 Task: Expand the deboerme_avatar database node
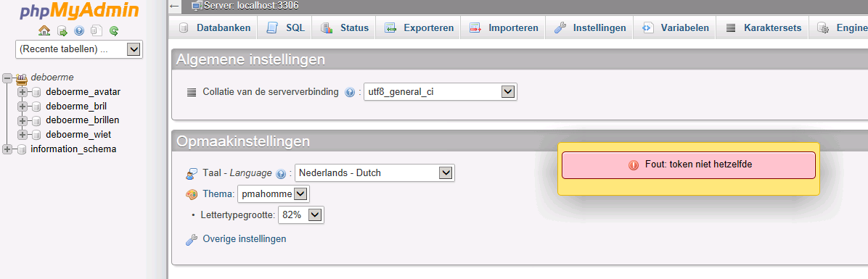coord(22,92)
